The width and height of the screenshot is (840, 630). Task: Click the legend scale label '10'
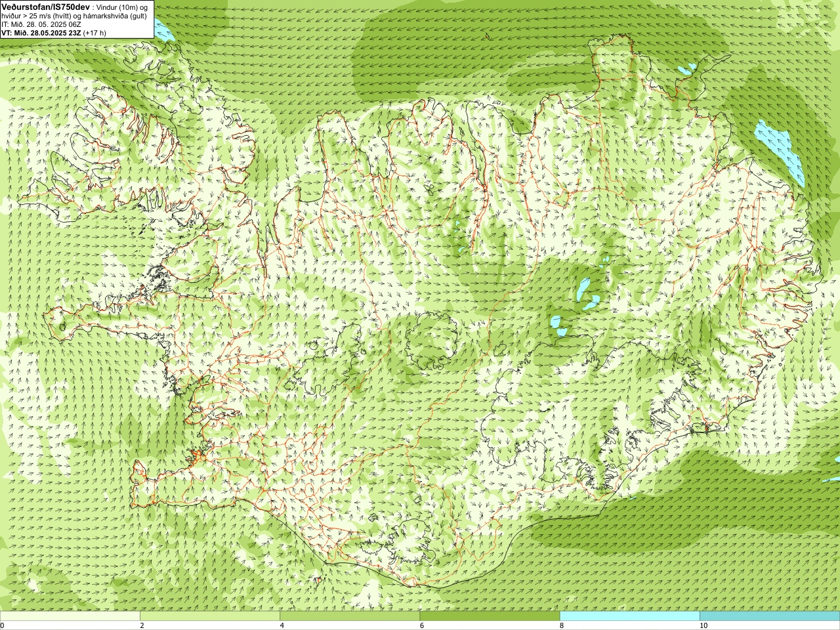tap(703, 625)
